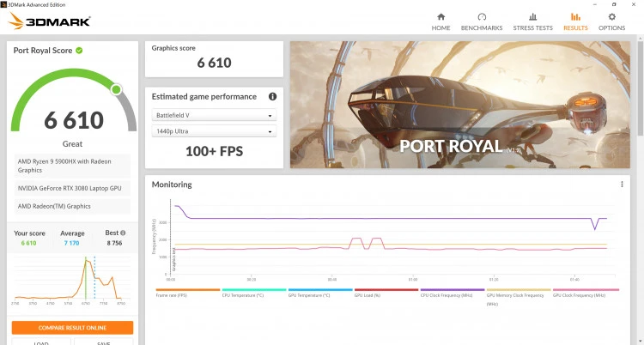Toggle the GPU Load legend
Viewport: 644px width, 345px height.
386,293
